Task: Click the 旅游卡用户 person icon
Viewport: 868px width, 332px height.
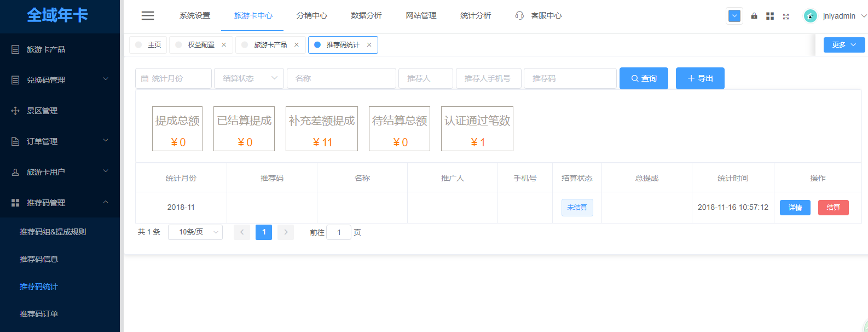Action: tap(15, 172)
